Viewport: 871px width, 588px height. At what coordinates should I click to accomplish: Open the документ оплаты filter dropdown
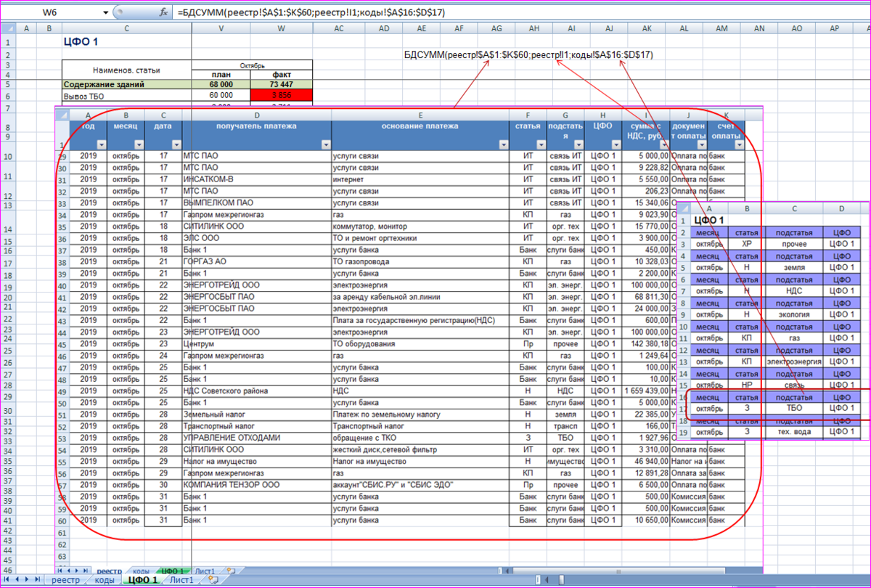[700, 144]
